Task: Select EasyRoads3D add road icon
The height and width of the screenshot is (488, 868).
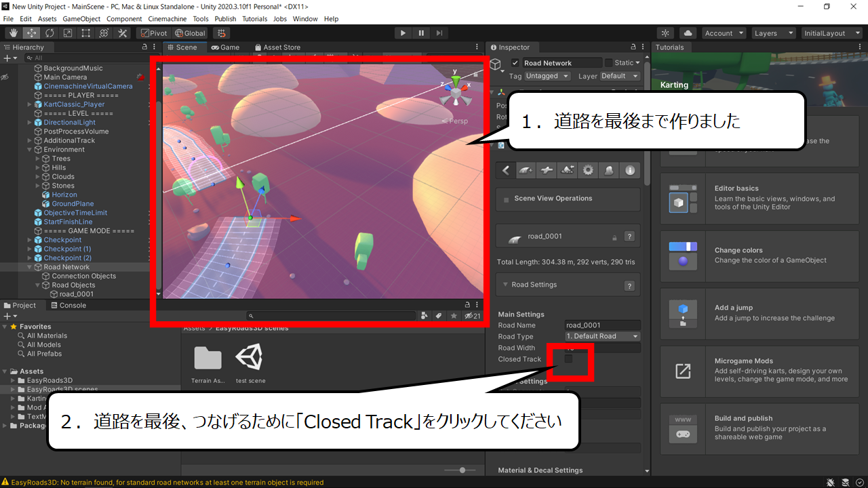Action: (526, 171)
